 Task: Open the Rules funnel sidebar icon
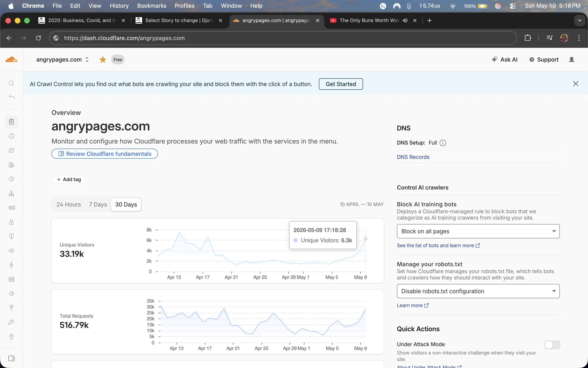pyautogui.click(x=11, y=308)
